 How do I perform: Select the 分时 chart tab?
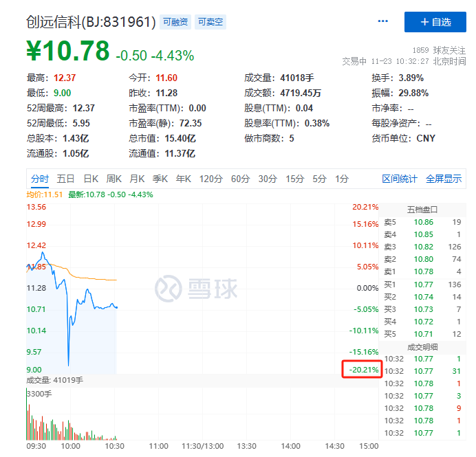tap(40, 179)
